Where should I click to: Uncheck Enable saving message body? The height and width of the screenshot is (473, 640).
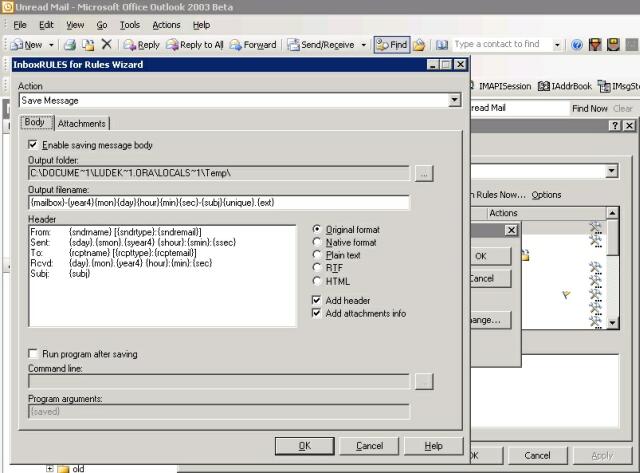[34, 145]
